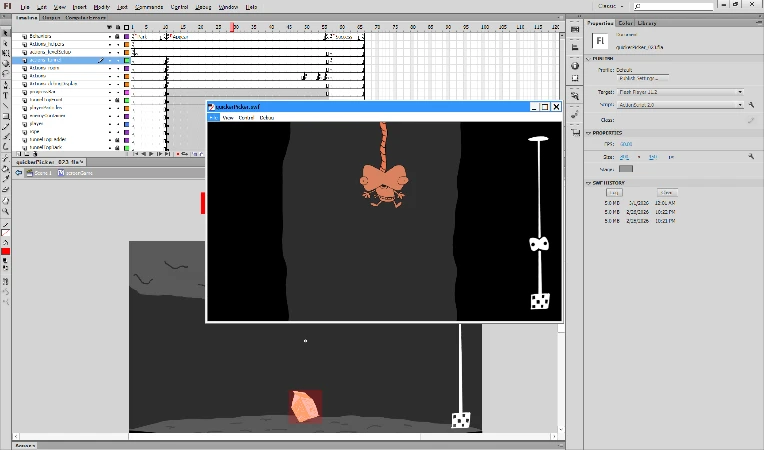Image resolution: width=764 pixels, height=450 pixels.
Task: Open the Insert menu
Action: (79, 7)
